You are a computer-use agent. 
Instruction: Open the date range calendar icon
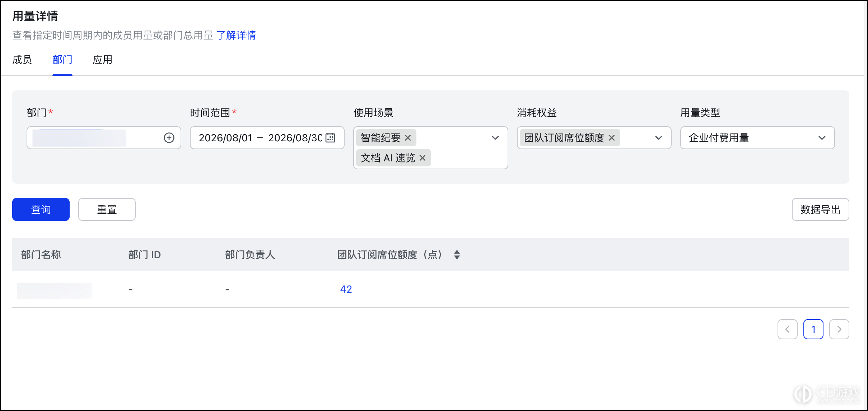(x=330, y=138)
